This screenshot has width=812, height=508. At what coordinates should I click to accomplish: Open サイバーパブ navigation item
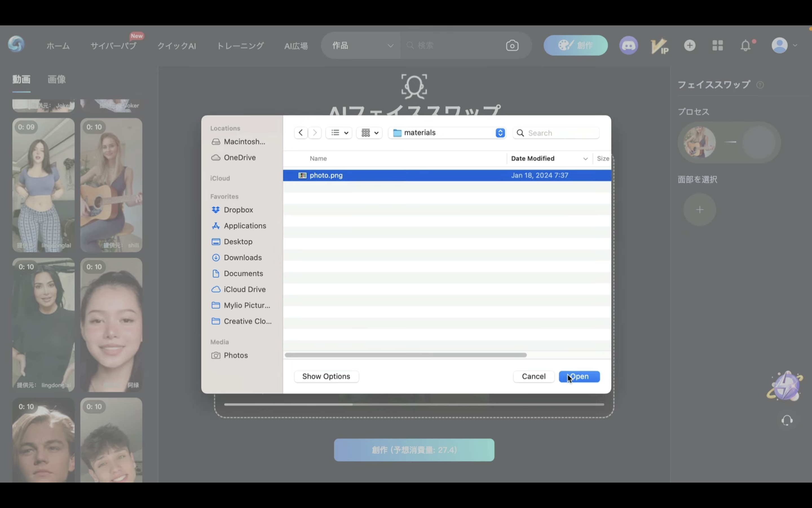click(x=113, y=46)
